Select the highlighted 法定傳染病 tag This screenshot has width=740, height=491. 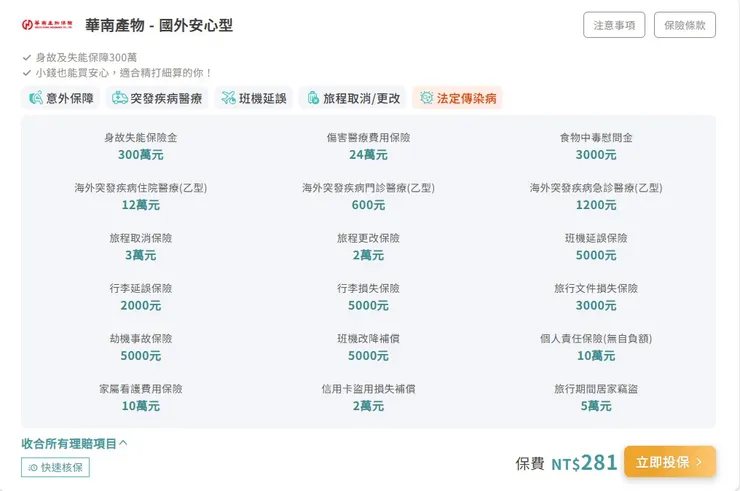point(457,98)
